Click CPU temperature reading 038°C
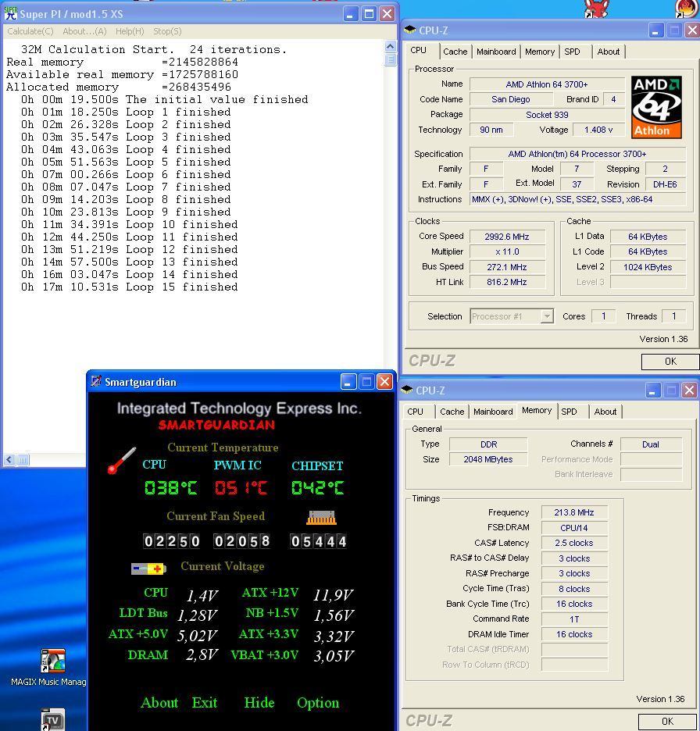 pyautogui.click(x=170, y=487)
